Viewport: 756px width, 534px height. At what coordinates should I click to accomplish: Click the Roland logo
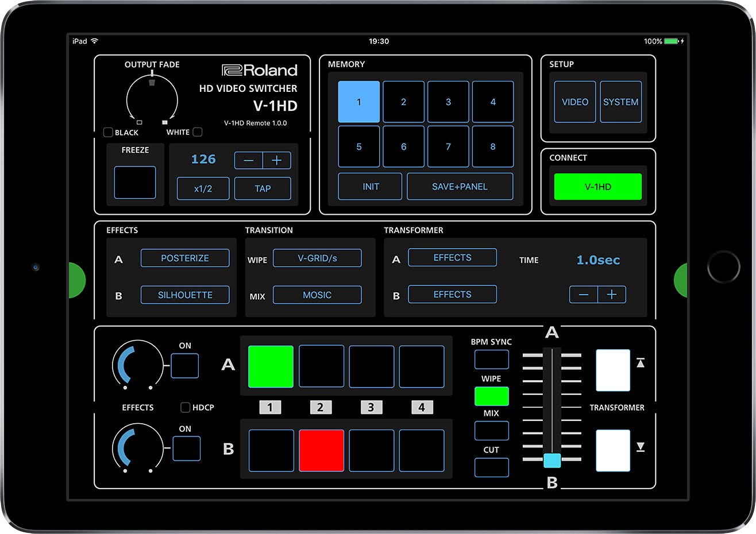(x=260, y=70)
